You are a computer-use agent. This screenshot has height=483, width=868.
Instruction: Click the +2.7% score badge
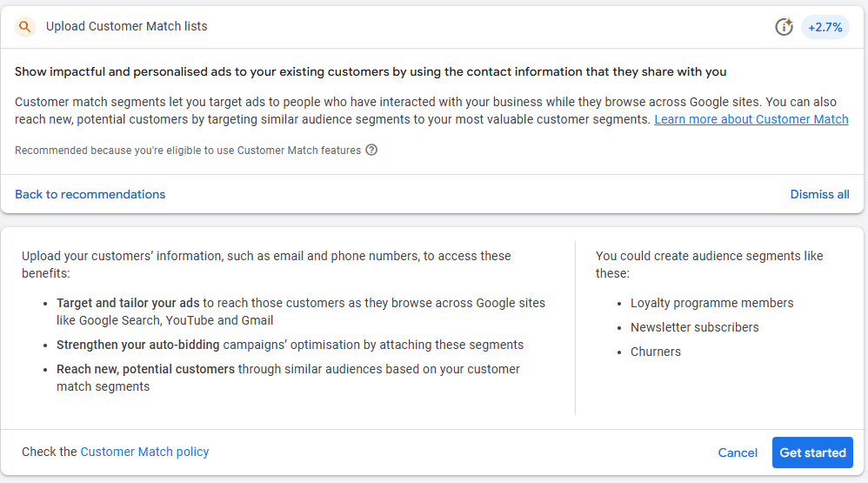(825, 27)
